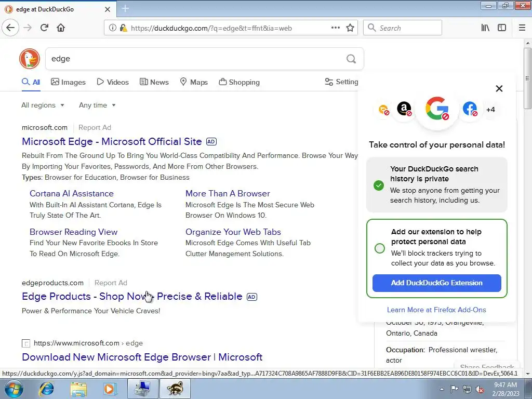
Task: Click the green checkmark for private search history
Action: click(379, 185)
